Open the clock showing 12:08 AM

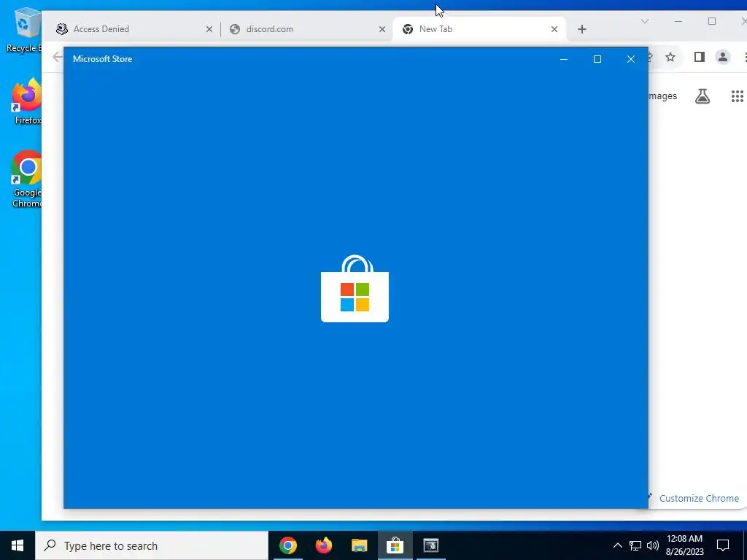684,545
